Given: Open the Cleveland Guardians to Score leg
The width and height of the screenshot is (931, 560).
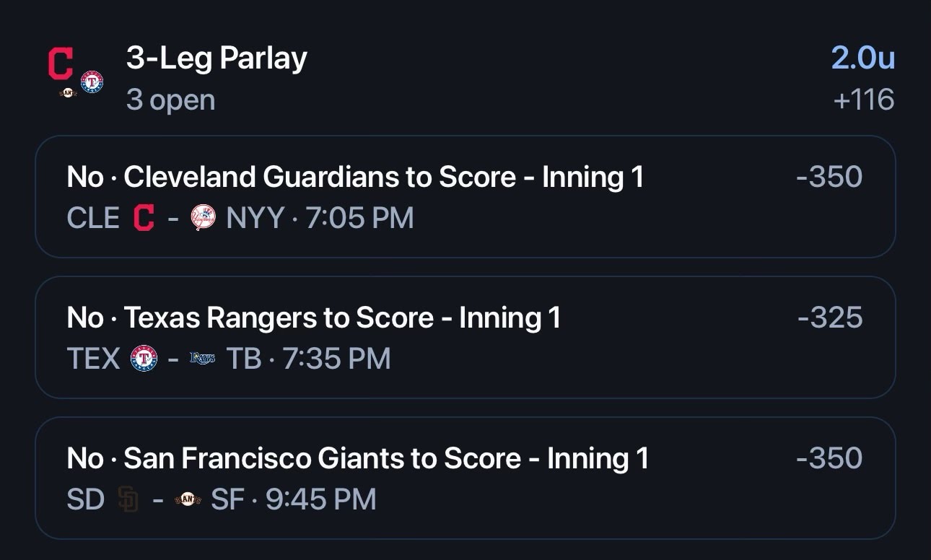Looking at the screenshot, I should coord(465,196).
